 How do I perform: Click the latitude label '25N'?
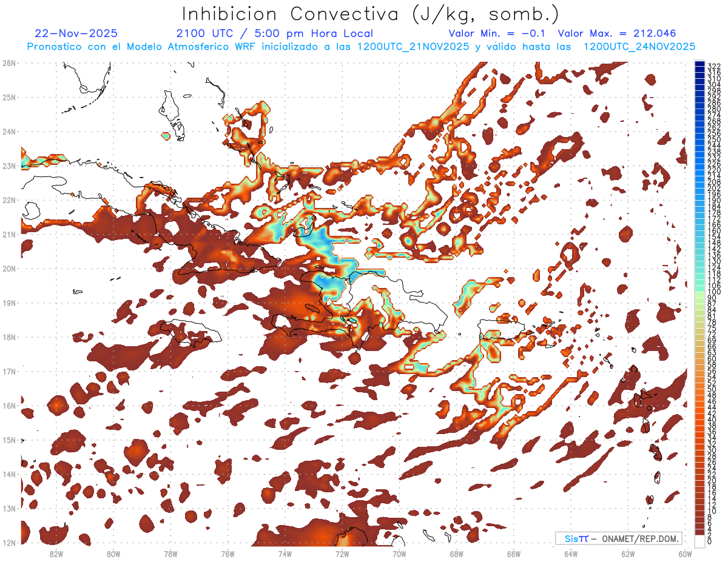10,98
